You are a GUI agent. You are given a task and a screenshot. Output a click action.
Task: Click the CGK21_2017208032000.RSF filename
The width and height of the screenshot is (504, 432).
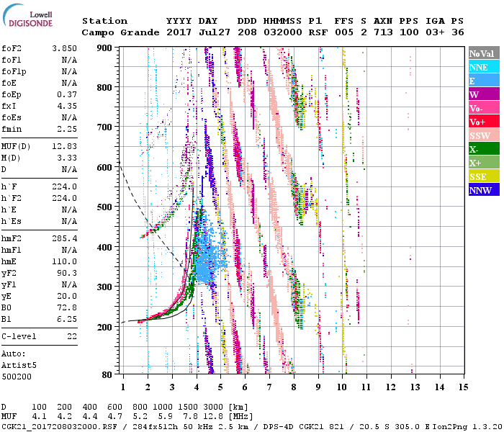tap(59, 427)
